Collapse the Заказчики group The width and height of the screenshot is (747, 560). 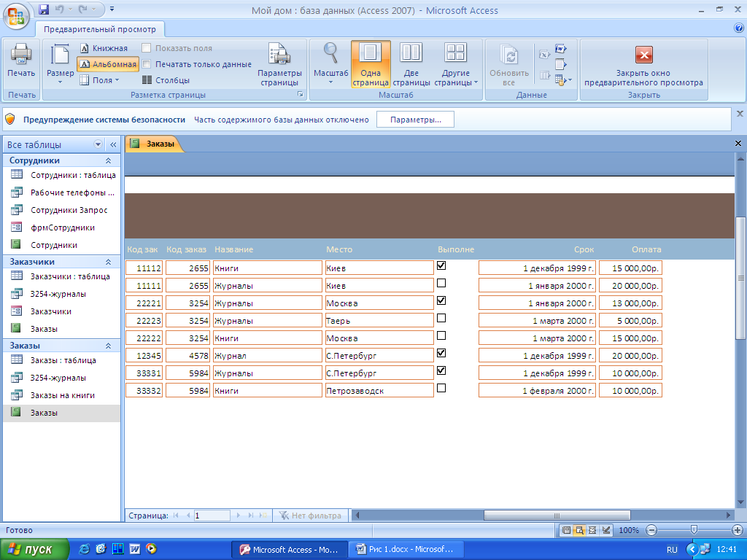coord(108,262)
